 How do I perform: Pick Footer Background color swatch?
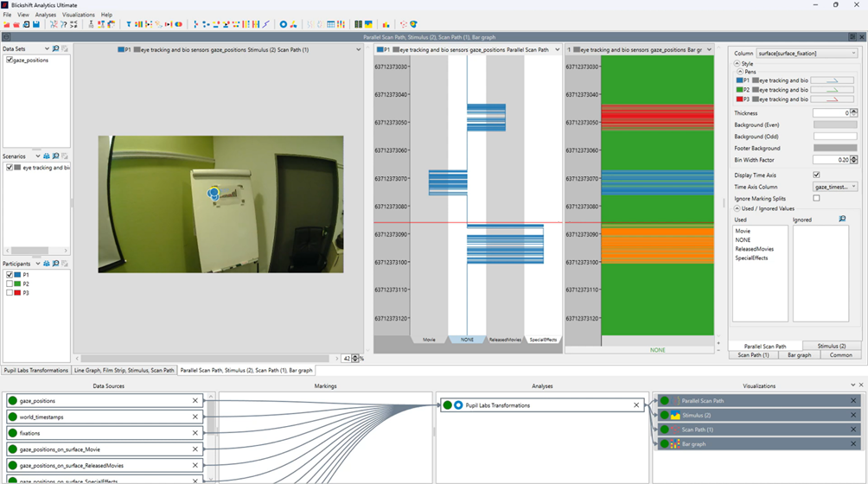pos(835,148)
